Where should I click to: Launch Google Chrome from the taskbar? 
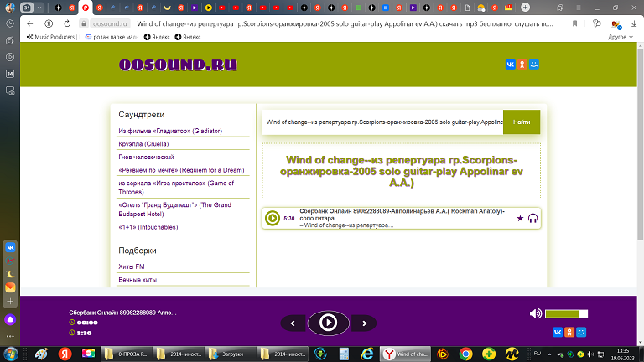coord(465,354)
